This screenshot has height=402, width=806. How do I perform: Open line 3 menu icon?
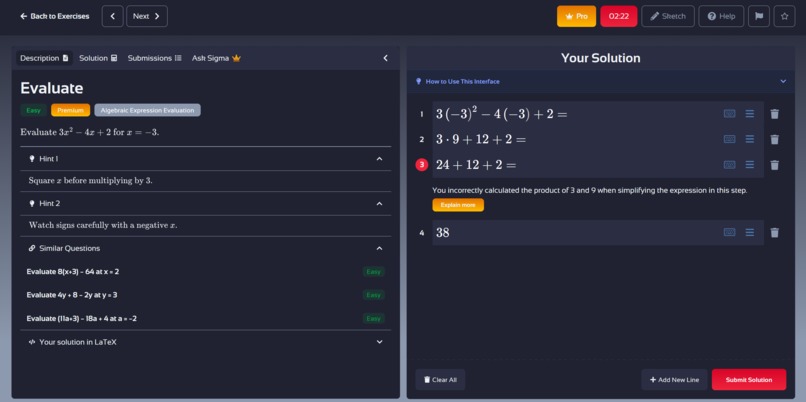tap(750, 165)
